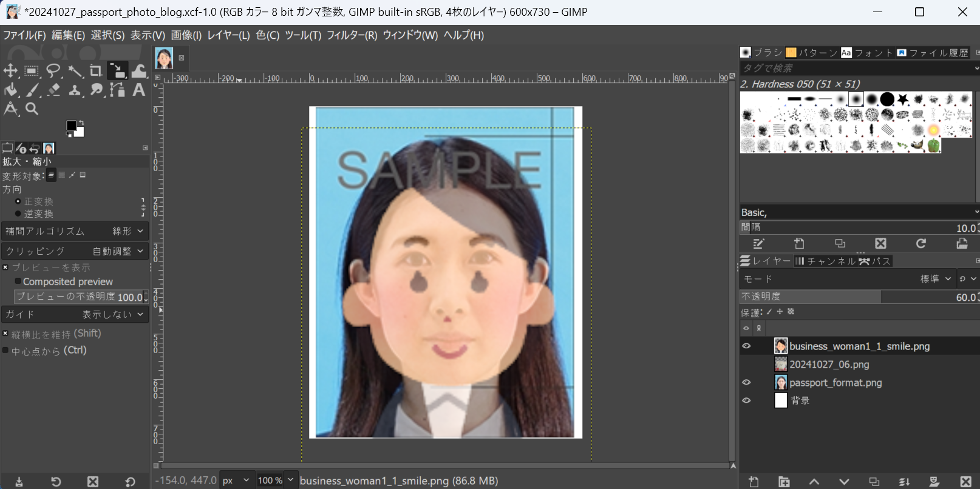Click the delete layer icon in Layers panel
The image size is (980, 489).
[x=965, y=482]
